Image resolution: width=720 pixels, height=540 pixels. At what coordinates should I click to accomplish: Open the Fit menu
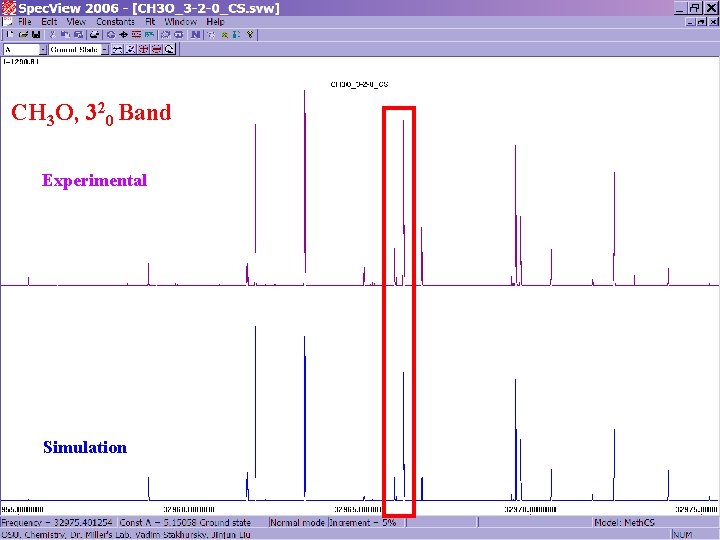pos(150,22)
